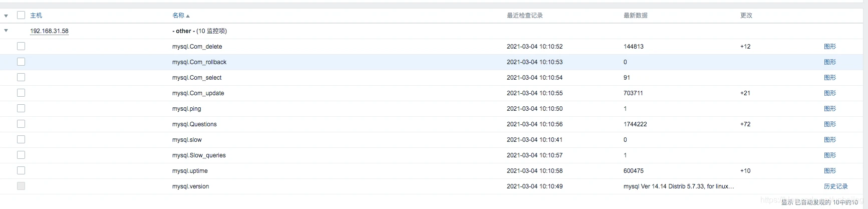Check the mysql.Slow_queries row checkbox
Image resolution: width=868 pixels, height=209 pixels.
point(21,155)
